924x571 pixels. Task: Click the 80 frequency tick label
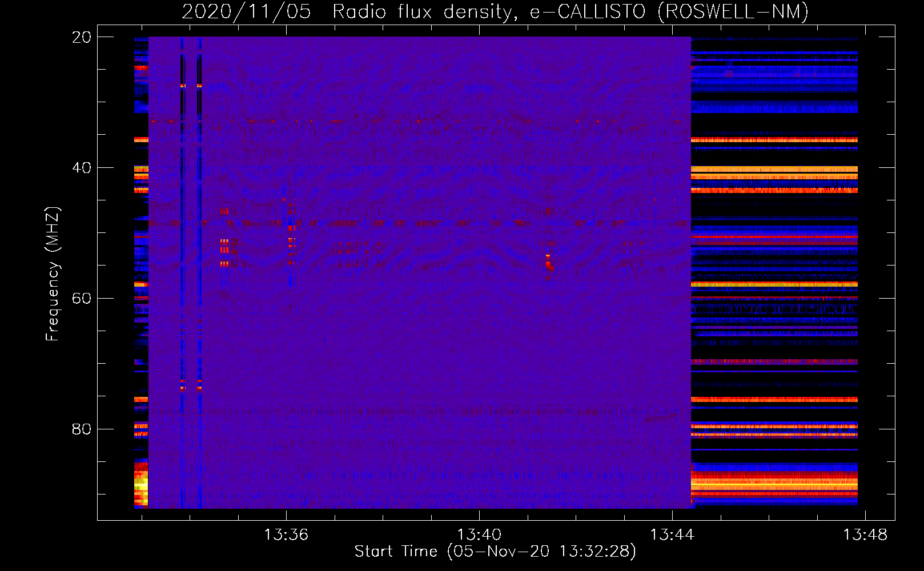click(x=82, y=429)
